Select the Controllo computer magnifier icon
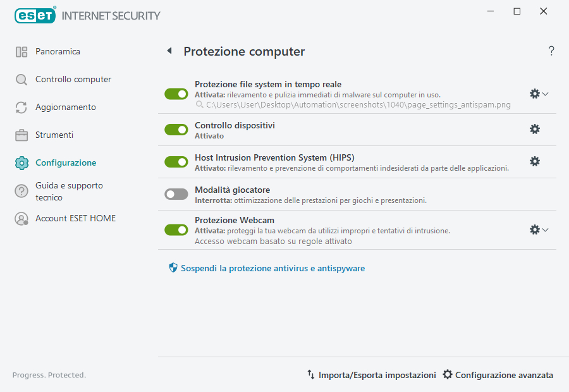This screenshot has height=392, width=569. [x=21, y=79]
